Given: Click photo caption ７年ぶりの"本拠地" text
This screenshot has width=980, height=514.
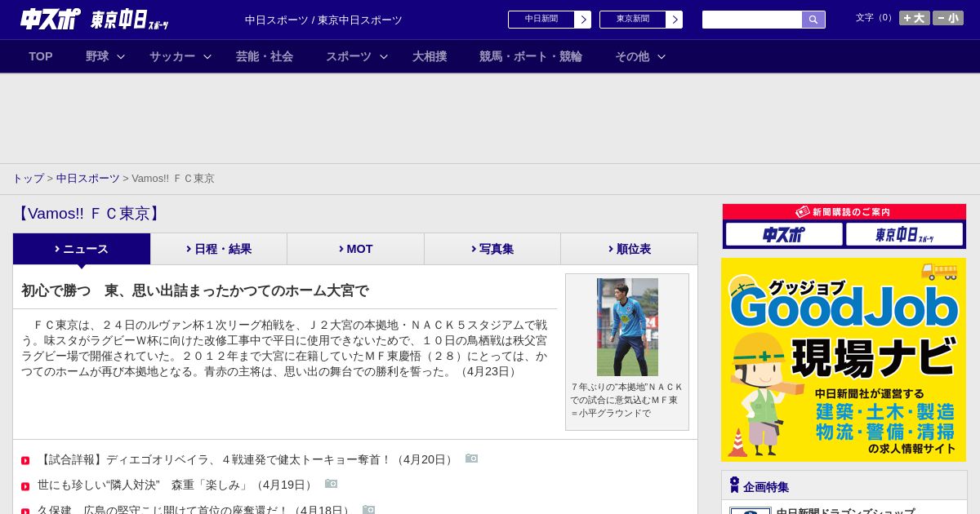Looking at the screenshot, I should click(627, 400).
